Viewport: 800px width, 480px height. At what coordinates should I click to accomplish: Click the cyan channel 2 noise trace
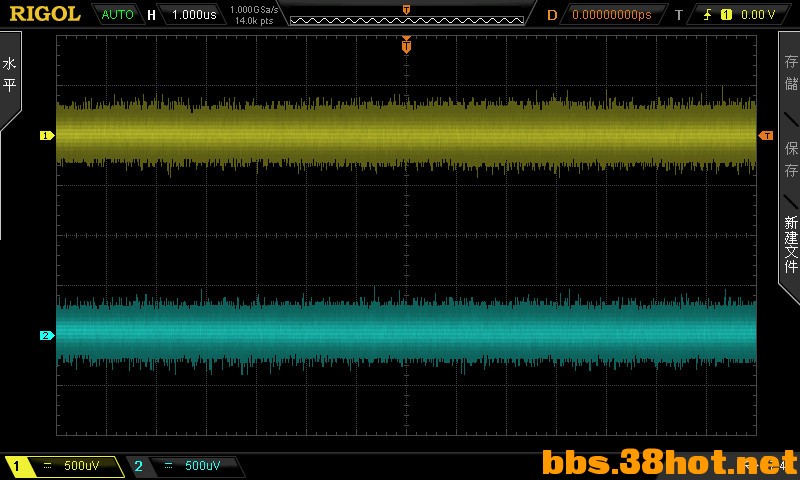pos(406,332)
